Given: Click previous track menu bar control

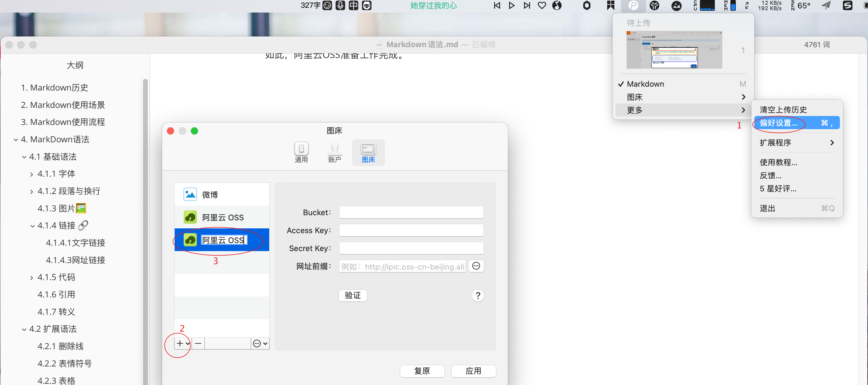Looking at the screenshot, I should click(x=497, y=6).
